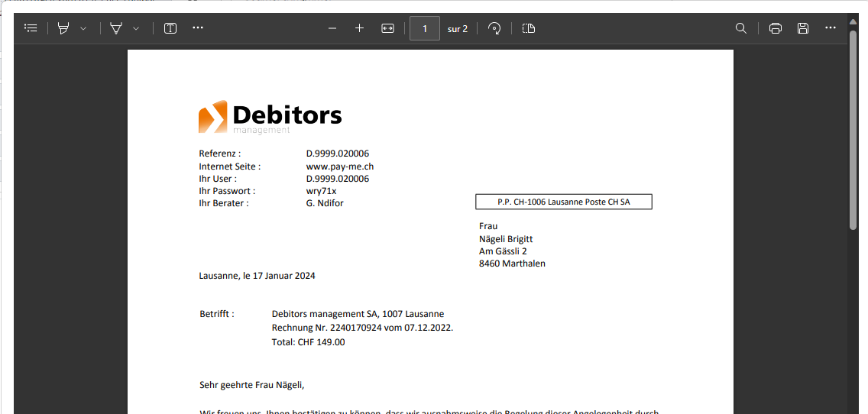Open the dropdown arrow beside the eraser

click(136, 28)
